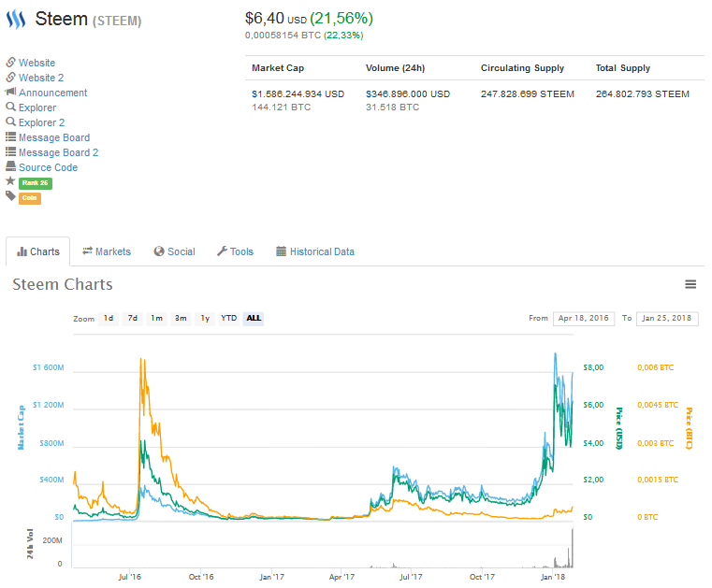Open the Website link
Viewport: 712px width, 588px height.
click(36, 63)
